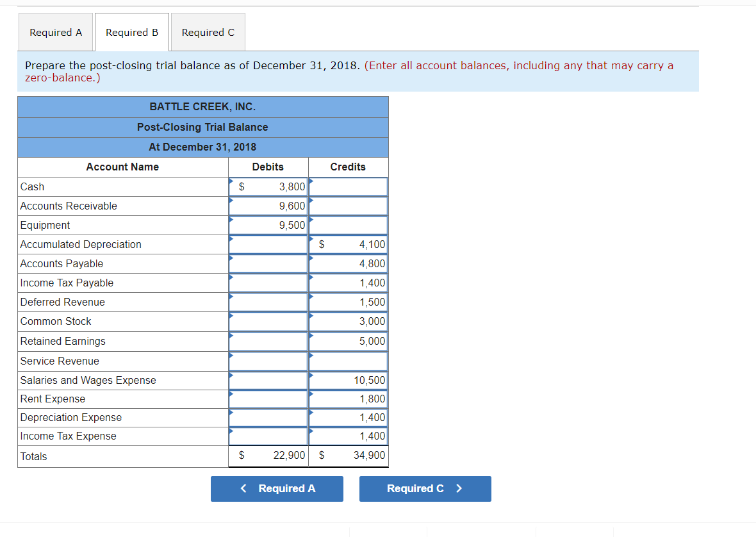Click the At December 31, 2018 heading

[x=202, y=147]
